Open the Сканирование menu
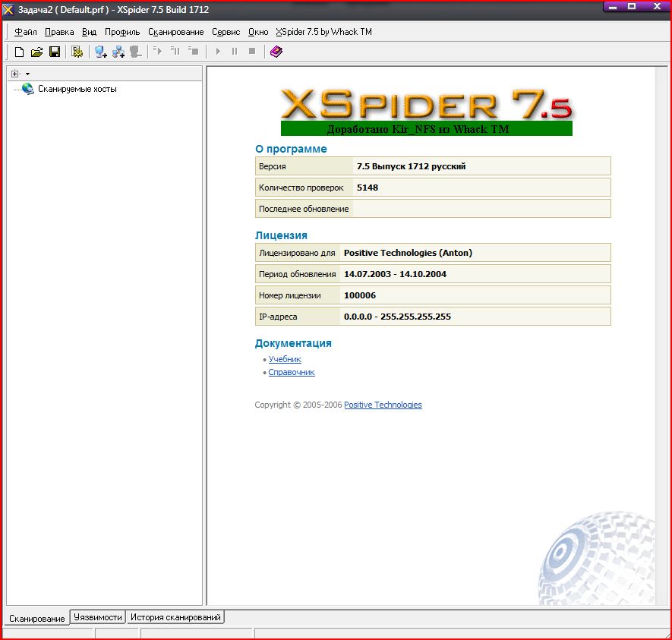The height and width of the screenshot is (640, 672). (175, 32)
